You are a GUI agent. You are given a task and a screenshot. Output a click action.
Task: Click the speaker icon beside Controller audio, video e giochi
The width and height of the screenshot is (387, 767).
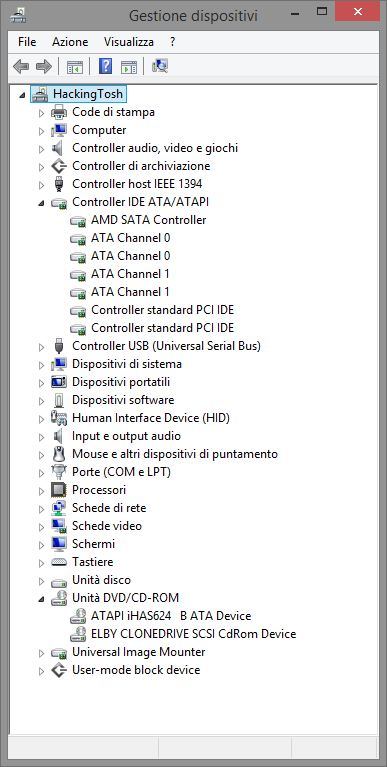pos(58,148)
